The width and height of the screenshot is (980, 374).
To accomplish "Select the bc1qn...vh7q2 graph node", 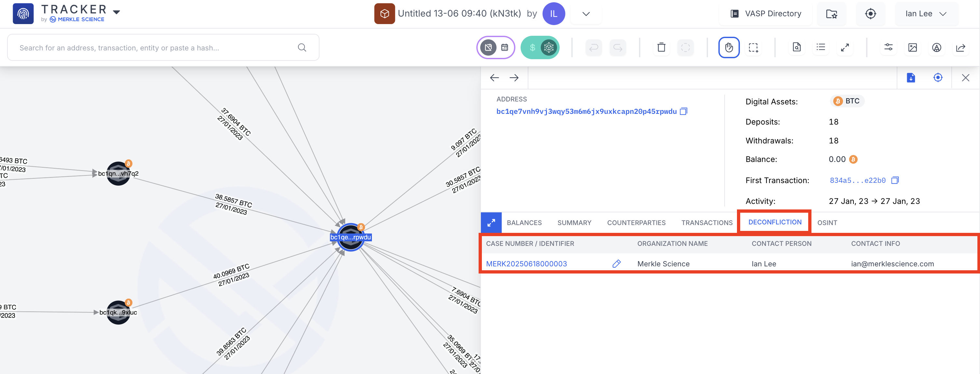I will point(118,174).
